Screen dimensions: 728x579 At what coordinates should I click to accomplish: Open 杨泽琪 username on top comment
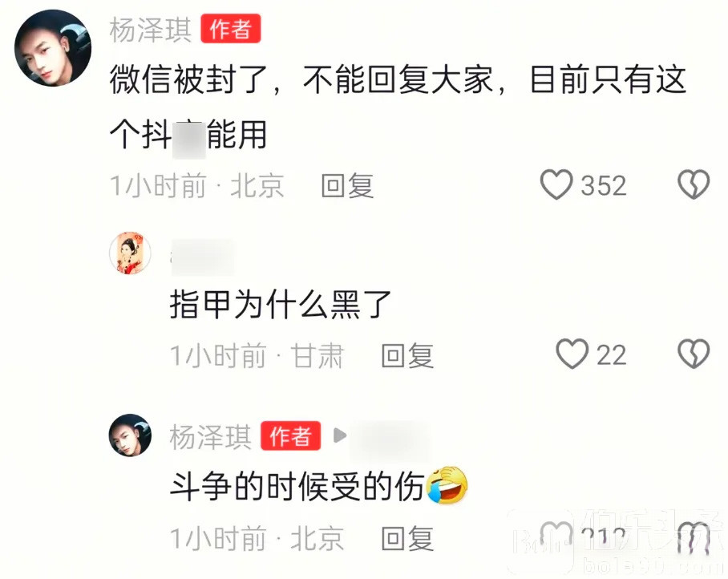[151, 30]
